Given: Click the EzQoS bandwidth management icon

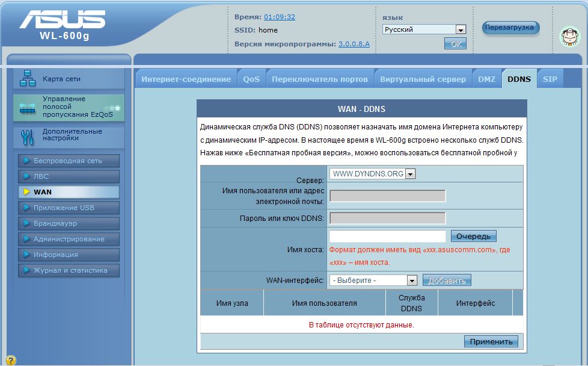Looking at the screenshot, I should [x=27, y=108].
